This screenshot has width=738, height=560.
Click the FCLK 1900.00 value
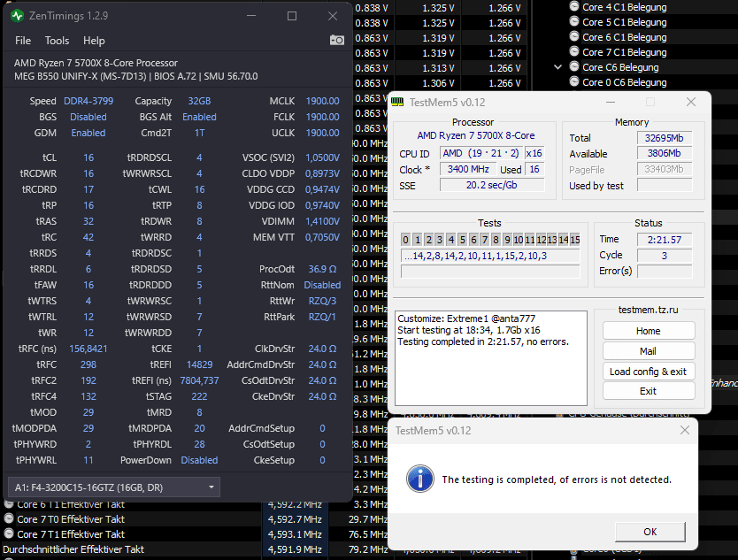(x=322, y=117)
